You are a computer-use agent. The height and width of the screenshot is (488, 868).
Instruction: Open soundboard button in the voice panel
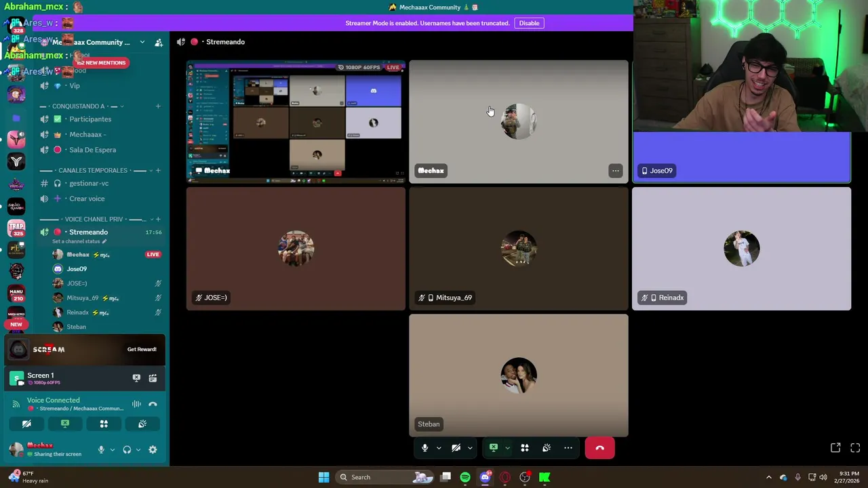click(142, 424)
